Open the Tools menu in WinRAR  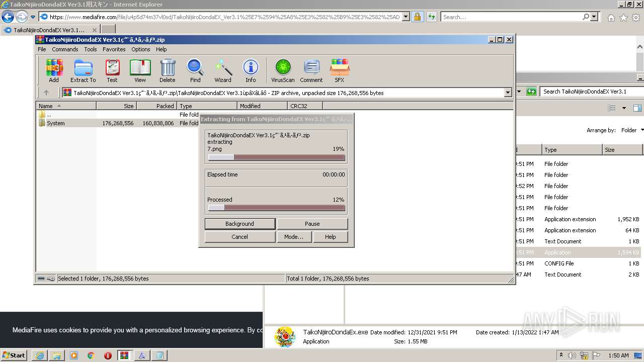[x=91, y=49]
